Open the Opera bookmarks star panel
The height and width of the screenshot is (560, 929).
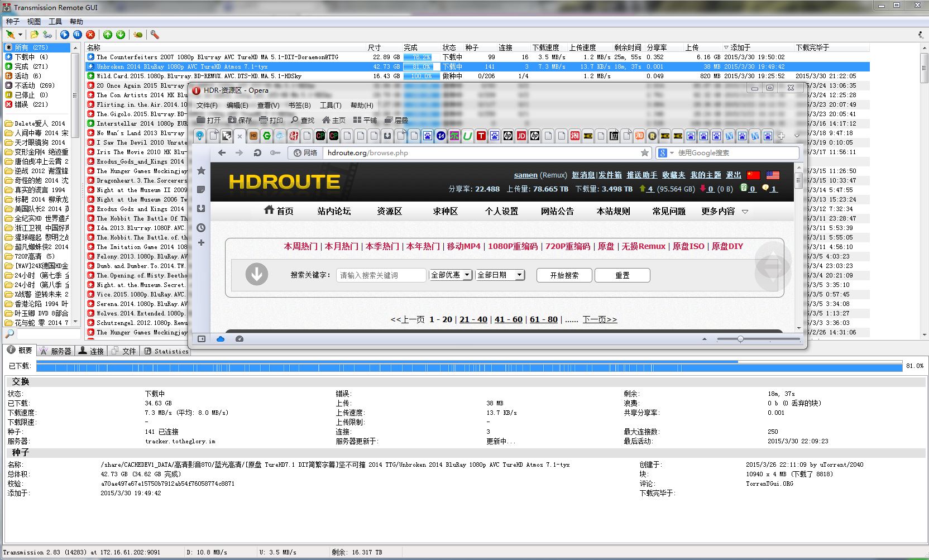coord(201,171)
